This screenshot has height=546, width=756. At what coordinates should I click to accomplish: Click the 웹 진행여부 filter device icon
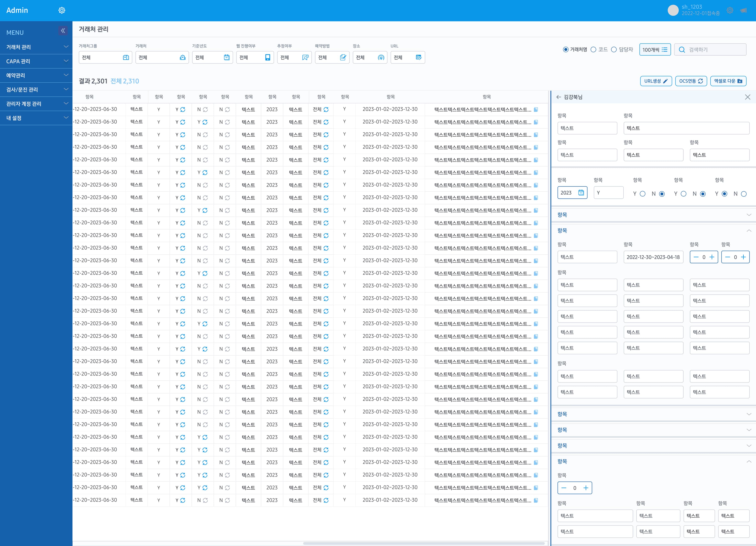coord(268,57)
